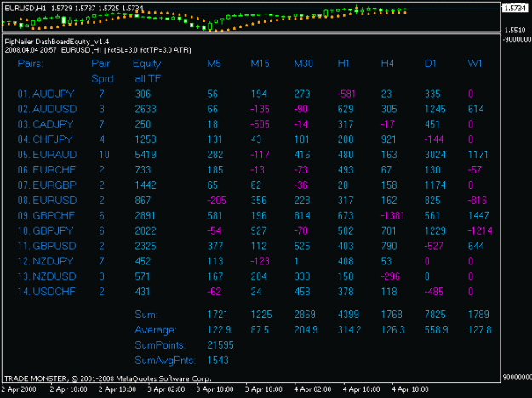Click the CHFJPY H4 value 921
The height and width of the screenshot is (398, 532).
[388, 139]
